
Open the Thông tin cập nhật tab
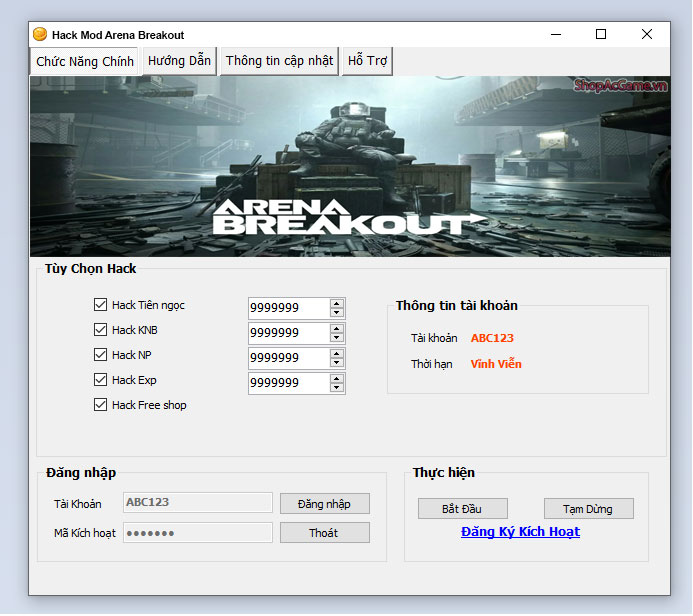(x=279, y=61)
